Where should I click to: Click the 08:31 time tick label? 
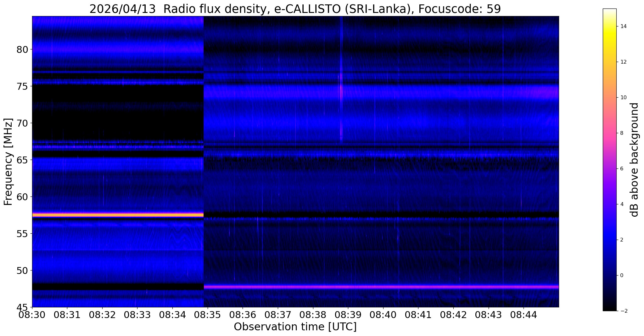point(67,315)
